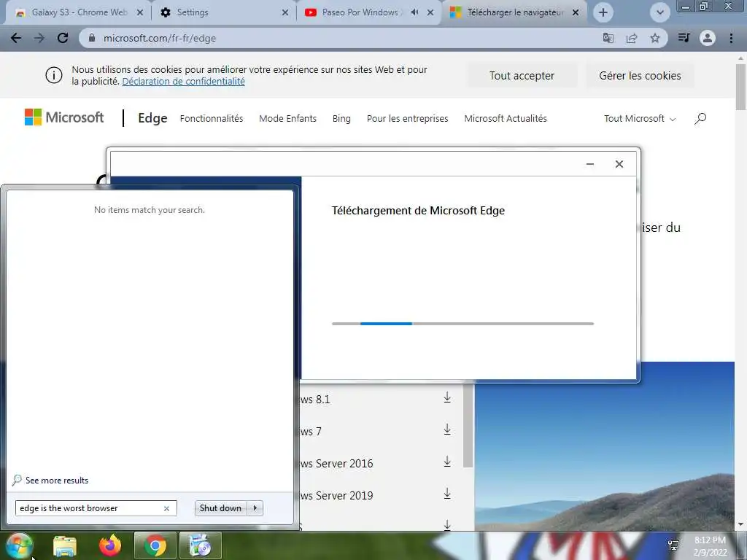Open Firefox from the taskbar
The height and width of the screenshot is (560, 747).
point(110,545)
